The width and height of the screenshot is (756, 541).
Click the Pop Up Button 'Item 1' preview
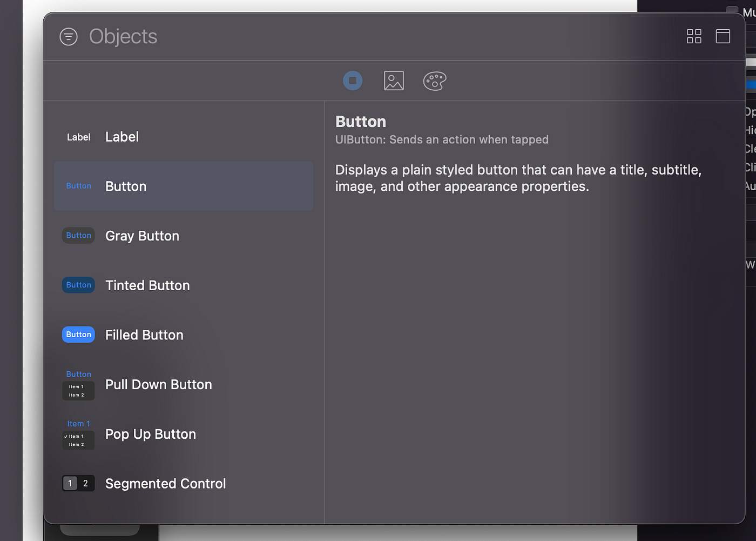pos(78,423)
